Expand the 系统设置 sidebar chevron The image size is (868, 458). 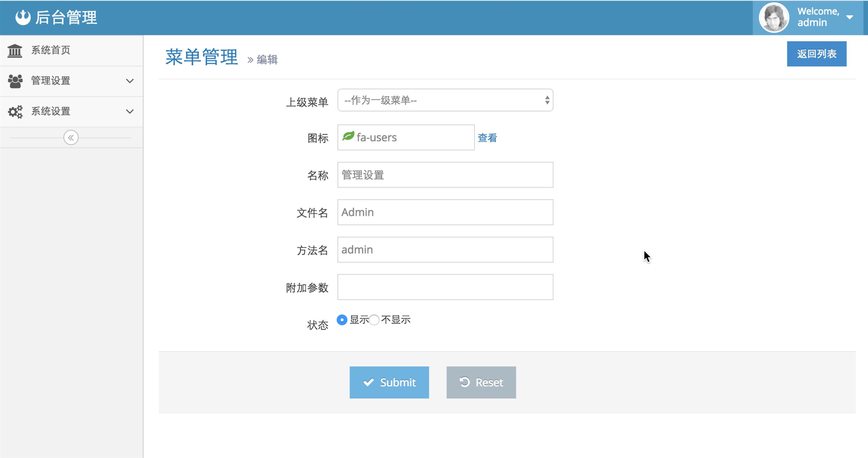(x=130, y=112)
